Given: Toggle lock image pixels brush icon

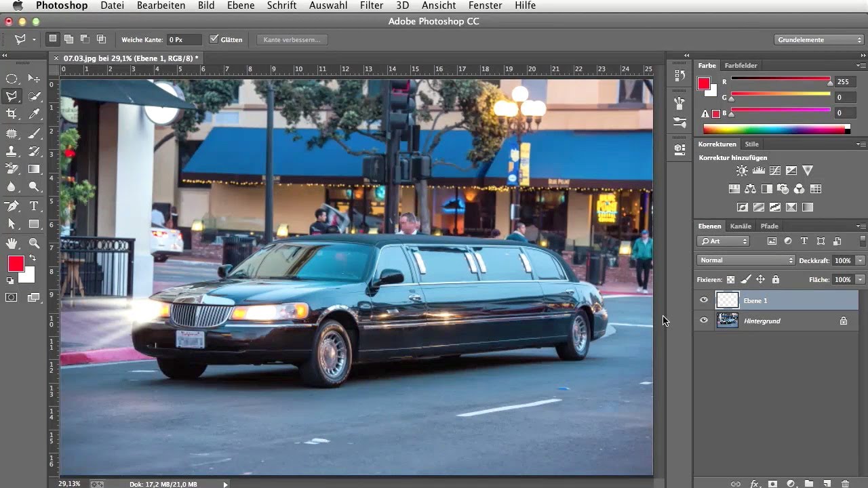Looking at the screenshot, I should tap(745, 279).
